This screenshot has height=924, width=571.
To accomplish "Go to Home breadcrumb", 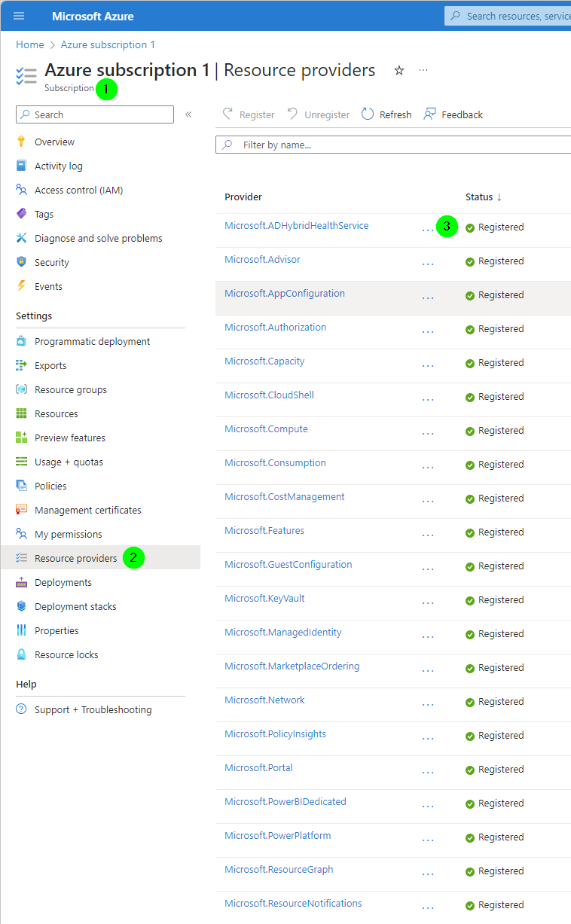I will coord(30,44).
